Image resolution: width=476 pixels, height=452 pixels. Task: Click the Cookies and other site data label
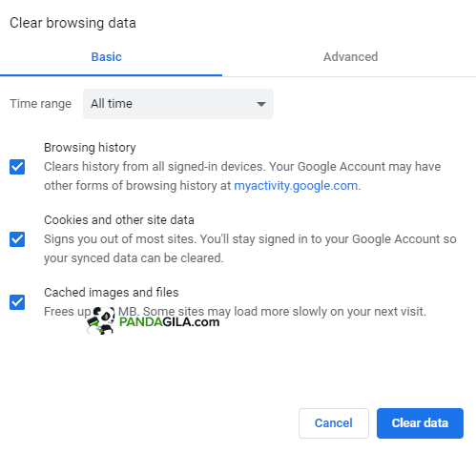coord(119,220)
